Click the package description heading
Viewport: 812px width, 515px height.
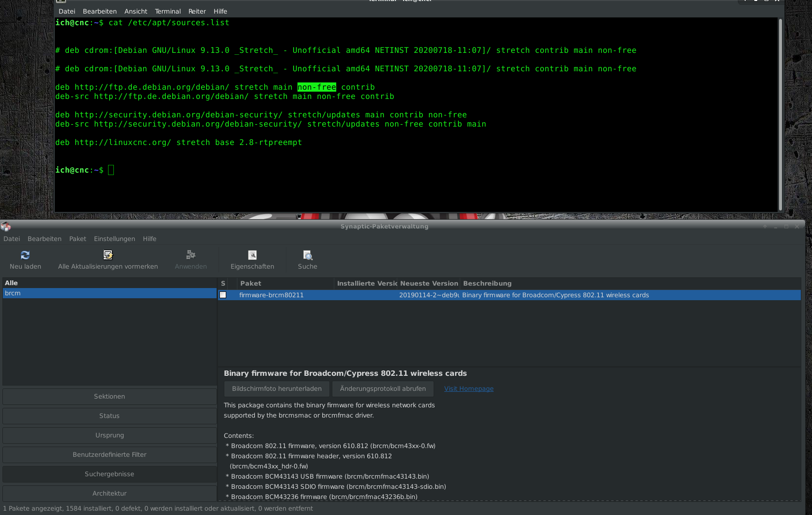tap(345, 373)
